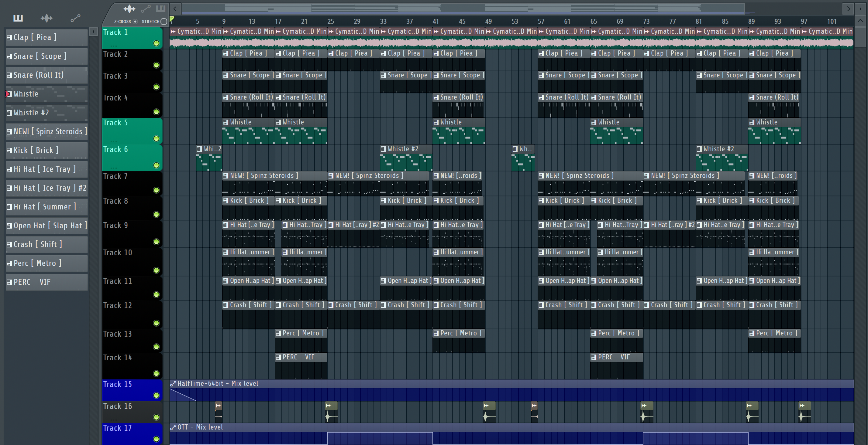Select audio clip focus icon above Track 1
This screenshot has width=868, height=445.
[129, 9]
